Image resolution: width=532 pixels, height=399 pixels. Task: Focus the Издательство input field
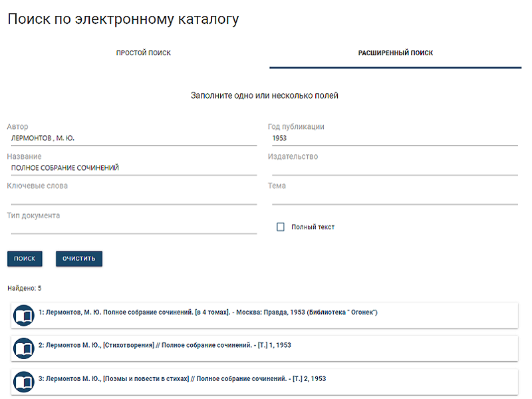394,168
